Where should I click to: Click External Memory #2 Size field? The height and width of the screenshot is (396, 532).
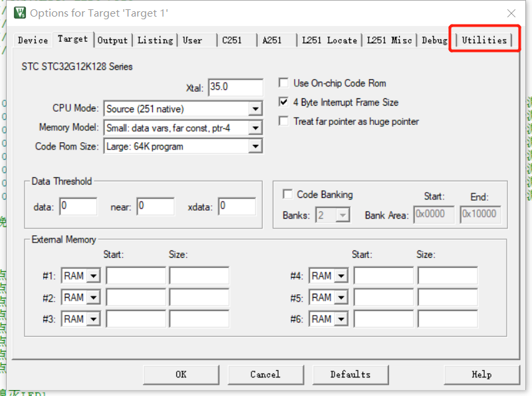coord(199,297)
